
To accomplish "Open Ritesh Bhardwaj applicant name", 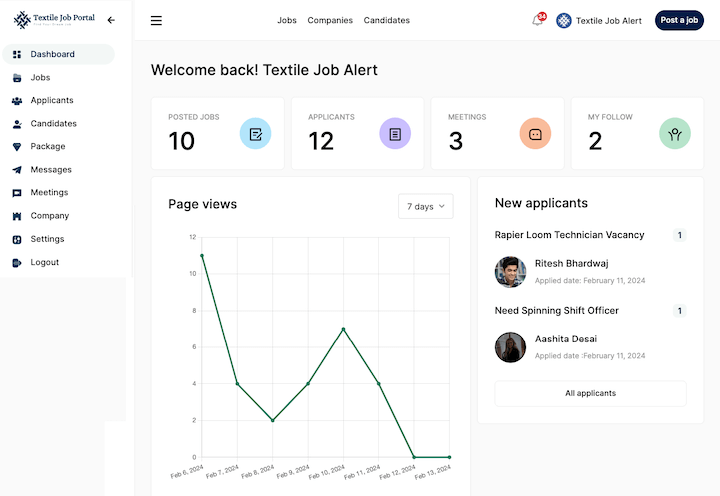I will point(572,263).
